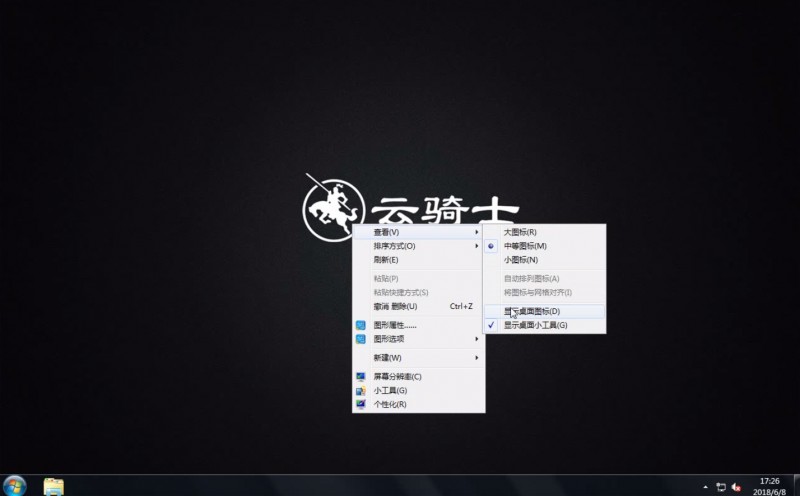The image size is (800, 496).
Task: Click the network connection tray icon
Action: [721, 487]
